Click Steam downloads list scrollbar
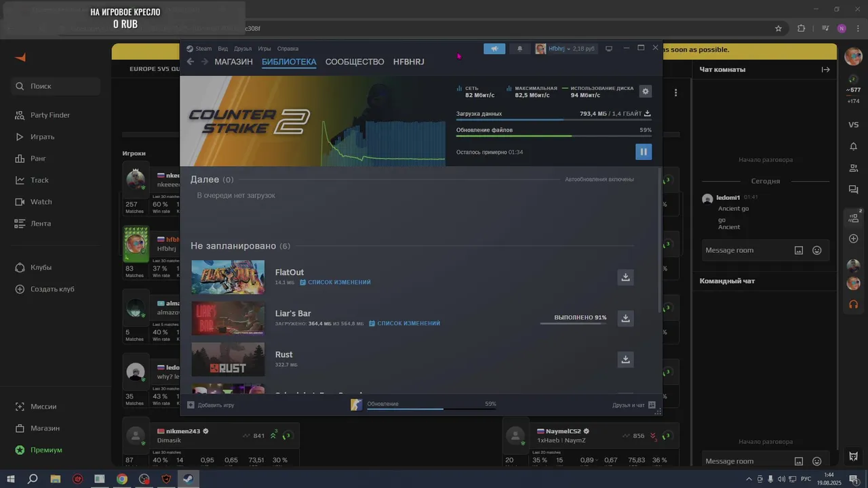This screenshot has height=488, width=868. click(x=660, y=241)
